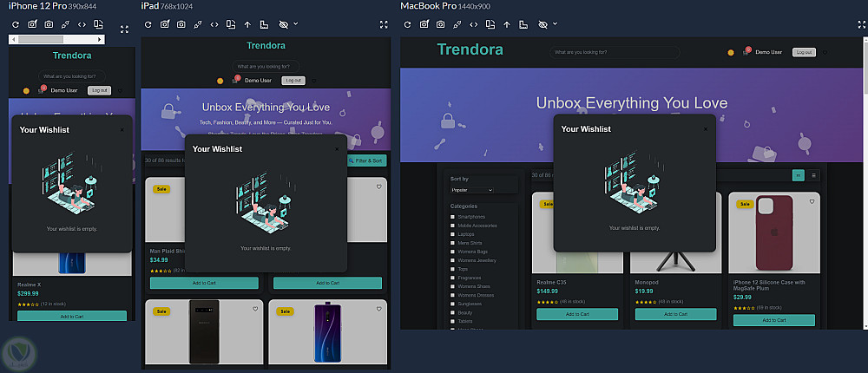Switch to list view in MacBook pane
The width and height of the screenshot is (868, 373).
[814, 175]
